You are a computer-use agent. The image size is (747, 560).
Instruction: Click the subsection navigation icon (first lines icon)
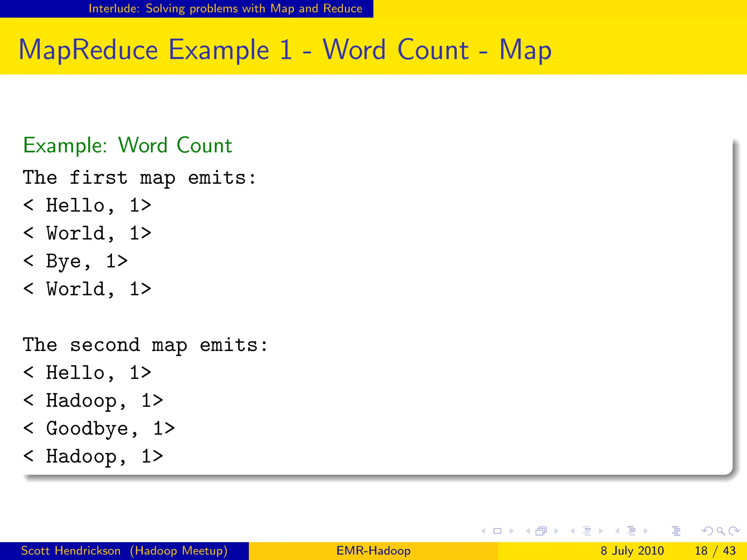click(587, 531)
